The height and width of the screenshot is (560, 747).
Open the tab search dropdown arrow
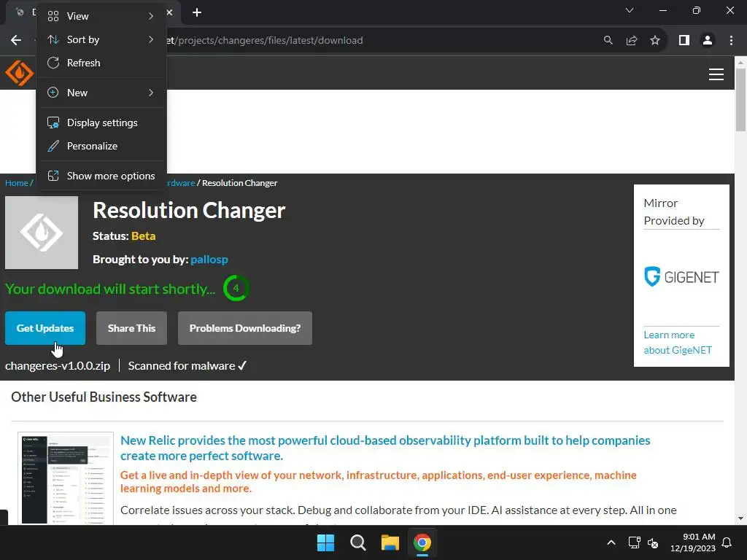tap(630, 10)
